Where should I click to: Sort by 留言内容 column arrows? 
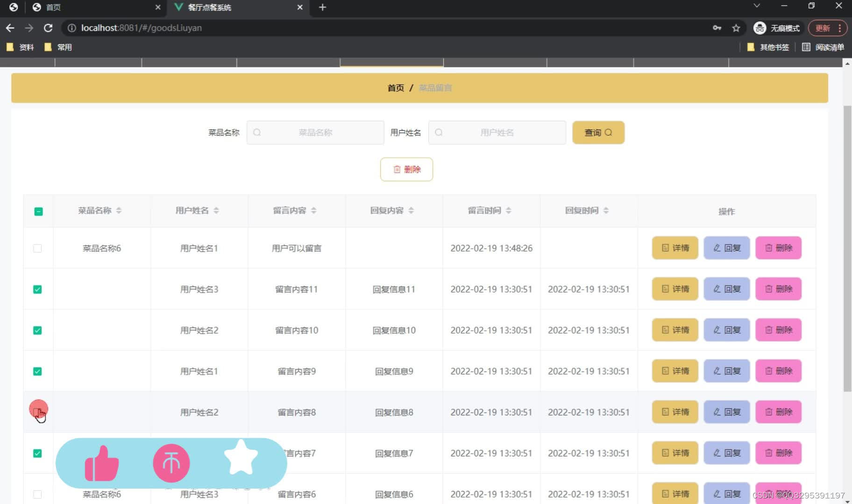point(313,210)
